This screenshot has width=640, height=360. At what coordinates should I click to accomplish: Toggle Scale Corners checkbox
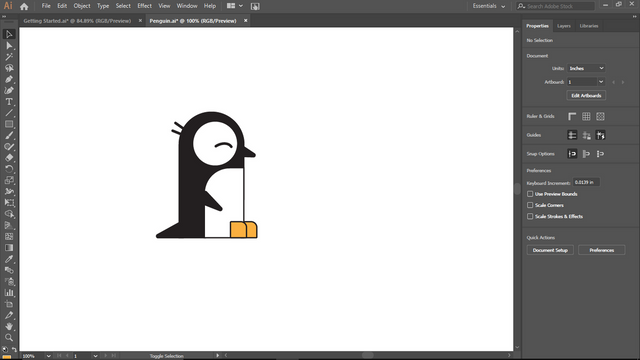(530, 205)
